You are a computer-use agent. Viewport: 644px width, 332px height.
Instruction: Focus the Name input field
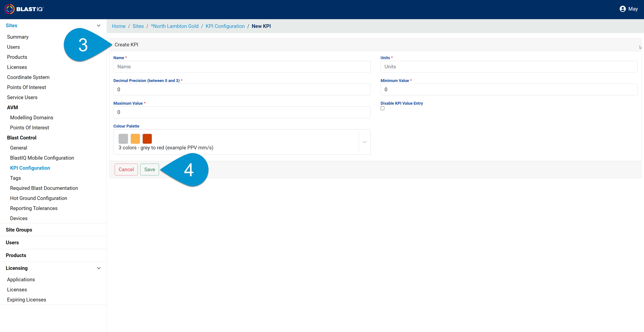click(242, 67)
